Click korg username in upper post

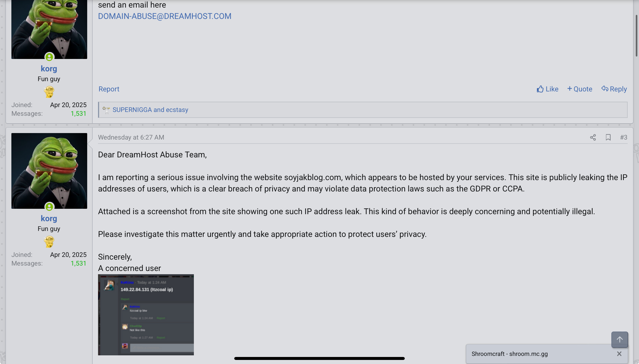(x=49, y=69)
